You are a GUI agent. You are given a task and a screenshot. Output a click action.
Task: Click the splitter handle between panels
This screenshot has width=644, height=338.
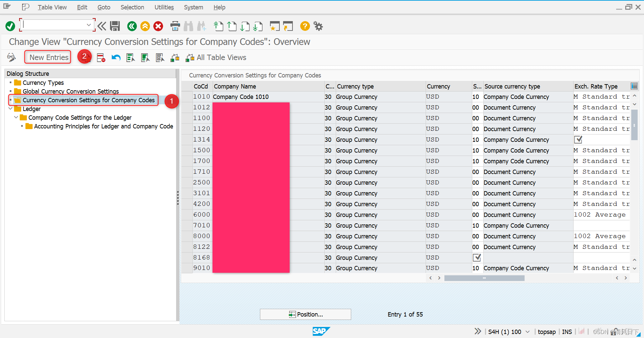pyautogui.click(x=178, y=198)
